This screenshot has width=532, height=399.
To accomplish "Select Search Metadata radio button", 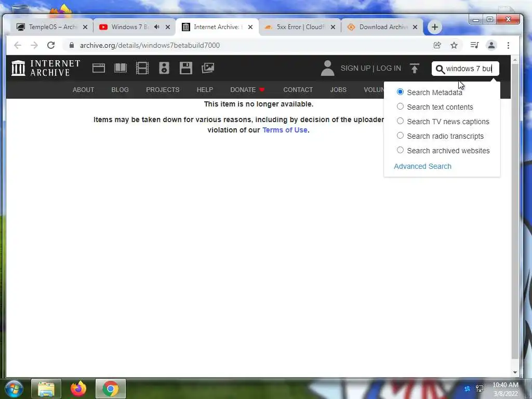I will pyautogui.click(x=401, y=92).
